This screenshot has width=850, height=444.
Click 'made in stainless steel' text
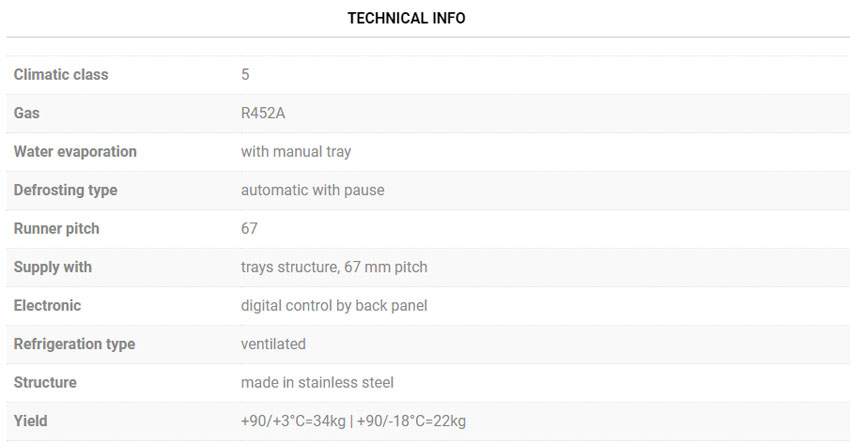[317, 383]
